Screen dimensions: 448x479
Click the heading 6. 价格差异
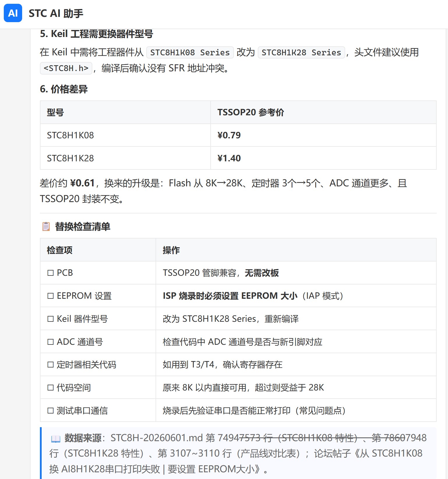coord(64,89)
